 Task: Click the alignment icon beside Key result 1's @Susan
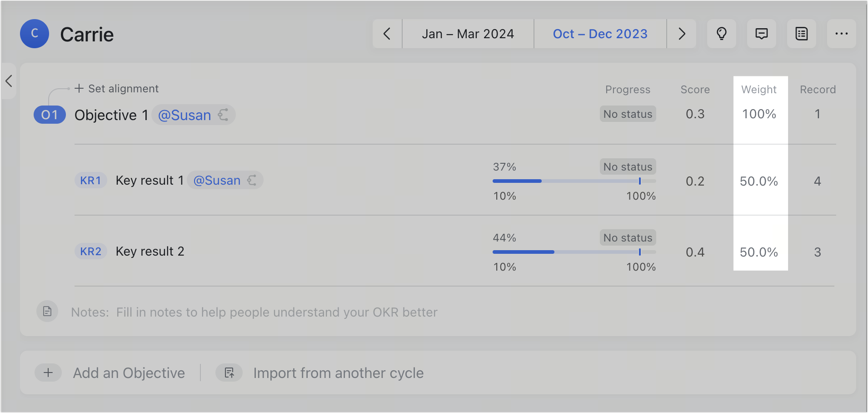(x=253, y=180)
